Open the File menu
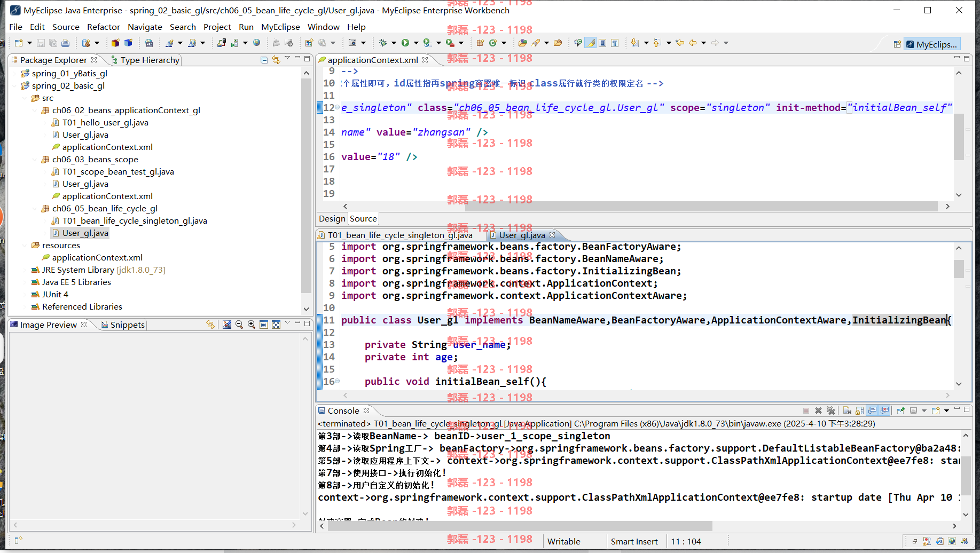 (x=15, y=27)
